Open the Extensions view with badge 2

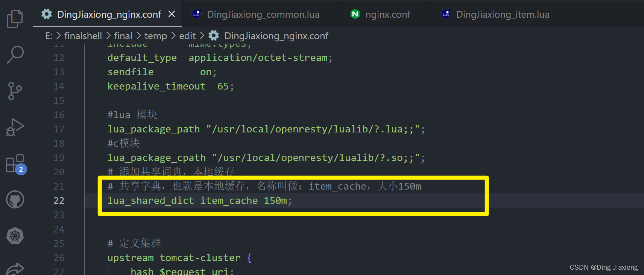pos(16,164)
